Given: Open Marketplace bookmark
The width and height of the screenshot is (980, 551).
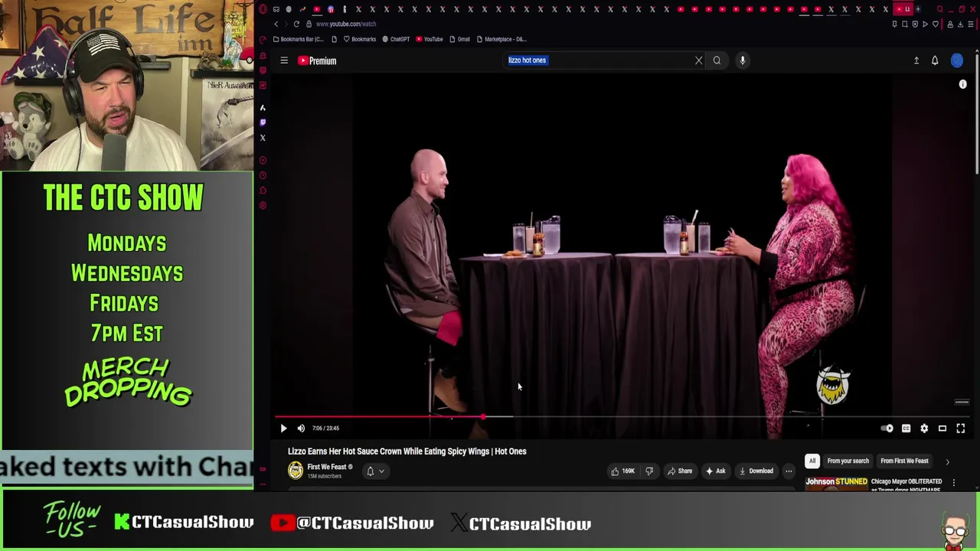Looking at the screenshot, I should click(501, 39).
